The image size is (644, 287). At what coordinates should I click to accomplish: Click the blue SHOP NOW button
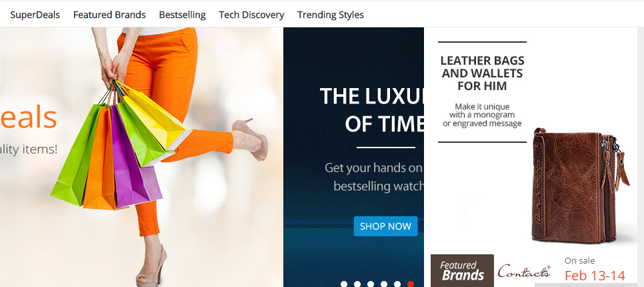point(385,226)
